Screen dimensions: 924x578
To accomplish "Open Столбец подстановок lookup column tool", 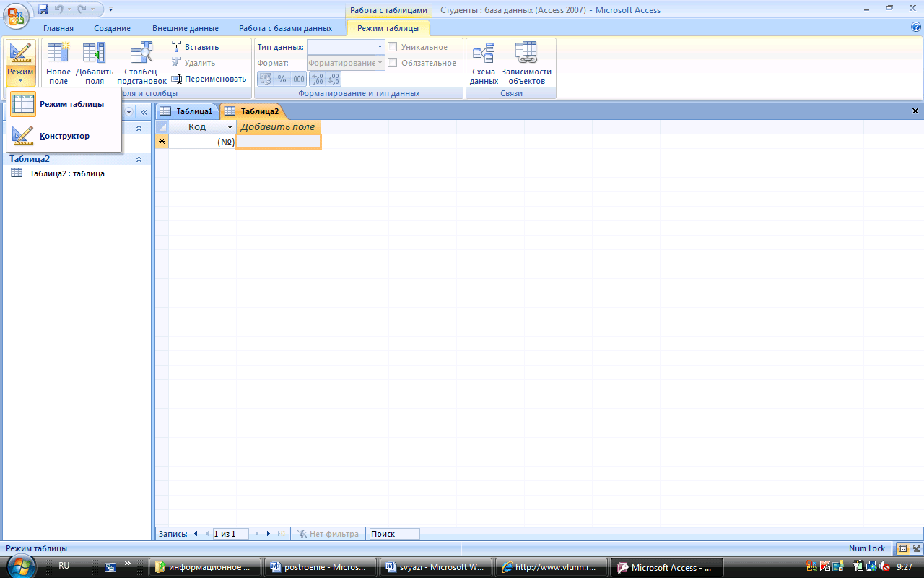I will 141,64.
